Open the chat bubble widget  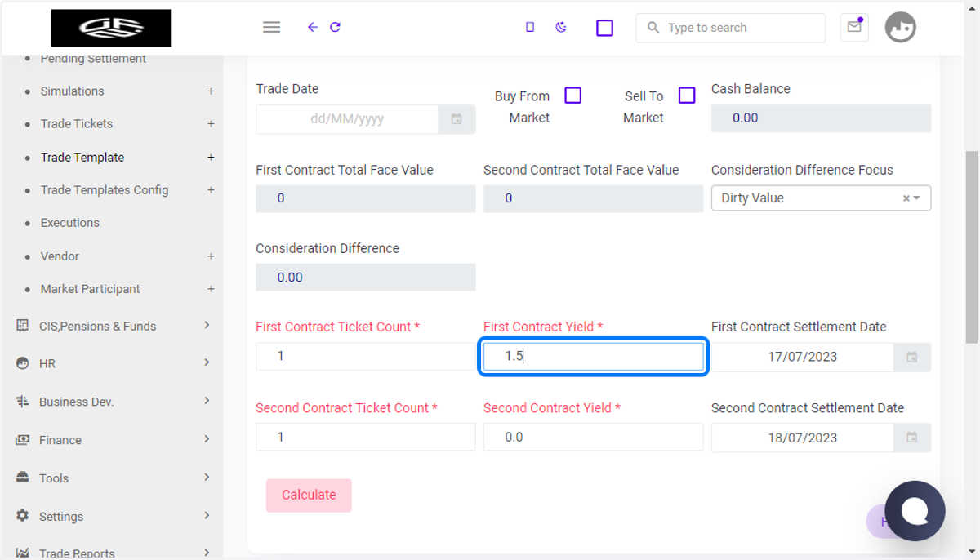pos(915,511)
